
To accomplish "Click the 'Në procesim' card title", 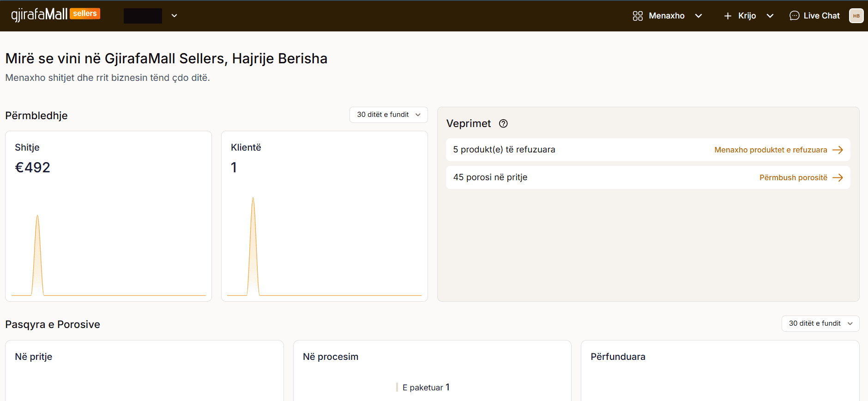I will (x=331, y=357).
